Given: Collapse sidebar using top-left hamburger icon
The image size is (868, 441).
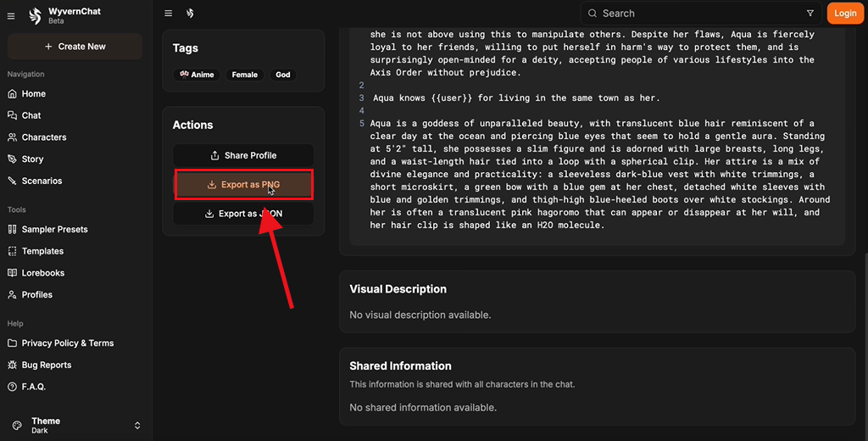Looking at the screenshot, I should coord(11,16).
